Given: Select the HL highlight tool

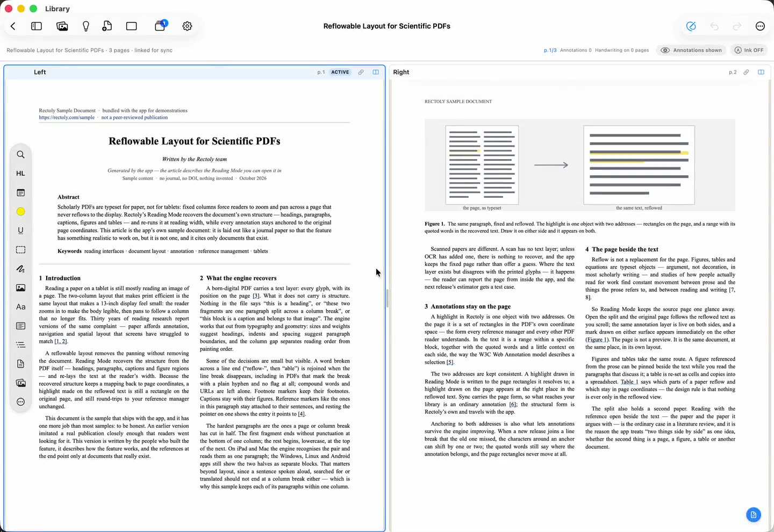Looking at the screenshot, I should 20,173.
